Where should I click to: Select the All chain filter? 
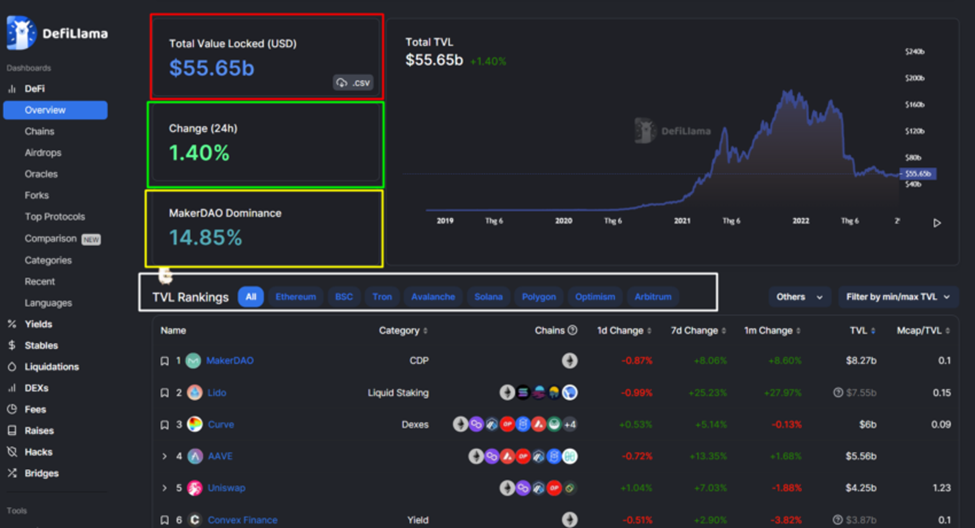(251, 297)
